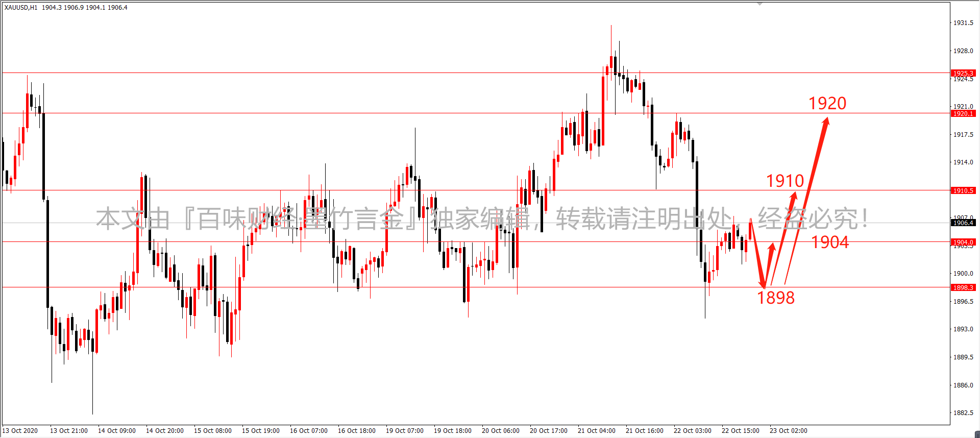Screen dimensions: 980x438
Task: Click the 20 Oct 06:00 time label
Action: [x=501, y=431]
